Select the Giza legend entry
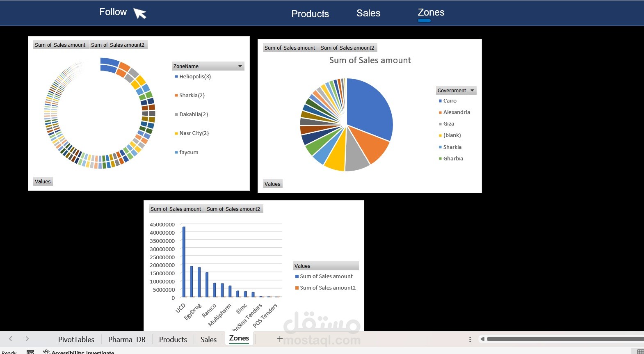Viewport: 644px width, 354px height. click(446, 123)
